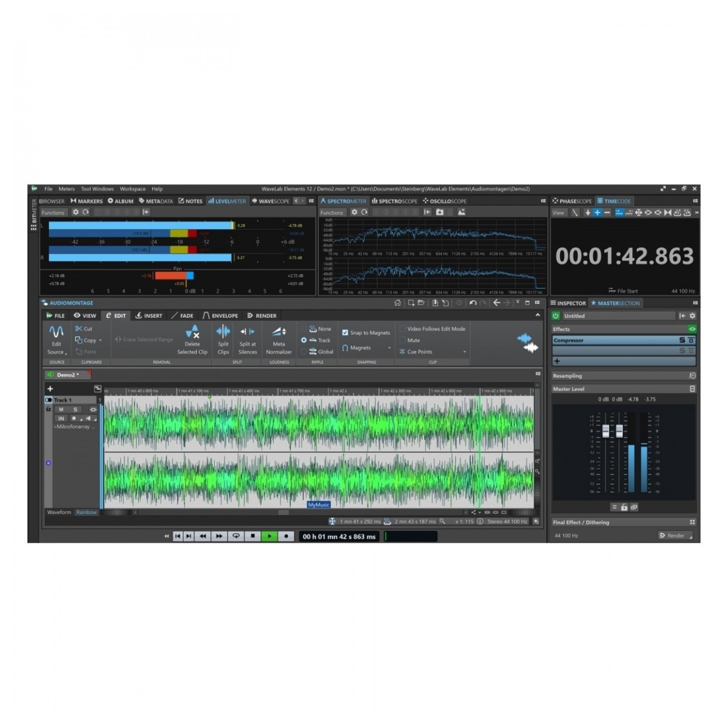728x728 pixels.
Task: Expand the Cue Points dropdown
Action: click(465, 352)
